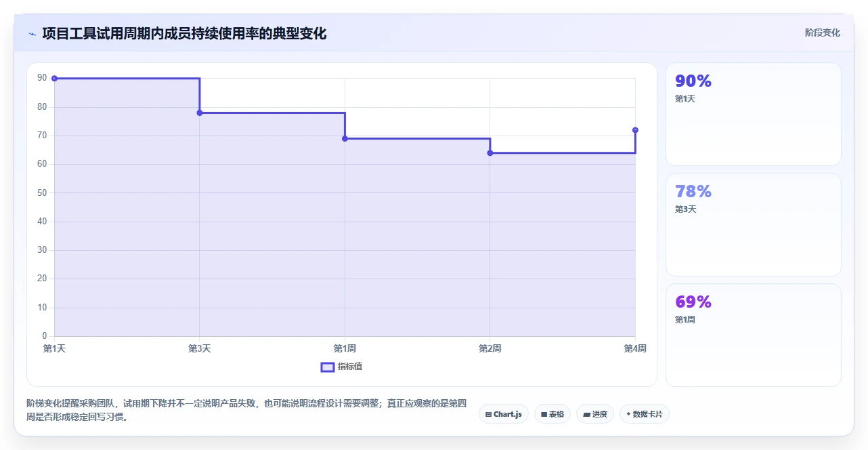Click the 进度 tag chip

pyautogui.click(x=595, y=414)
